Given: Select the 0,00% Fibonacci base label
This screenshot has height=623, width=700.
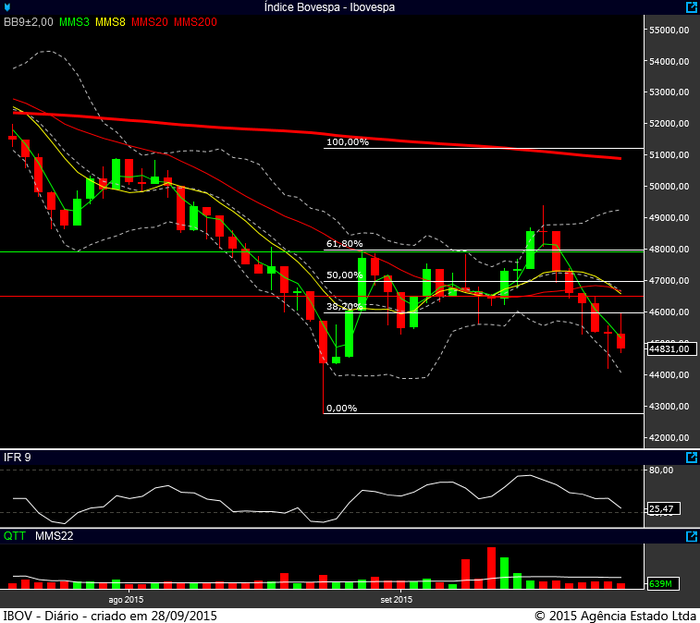Looking at the screenshot, I should click(341, 408).
